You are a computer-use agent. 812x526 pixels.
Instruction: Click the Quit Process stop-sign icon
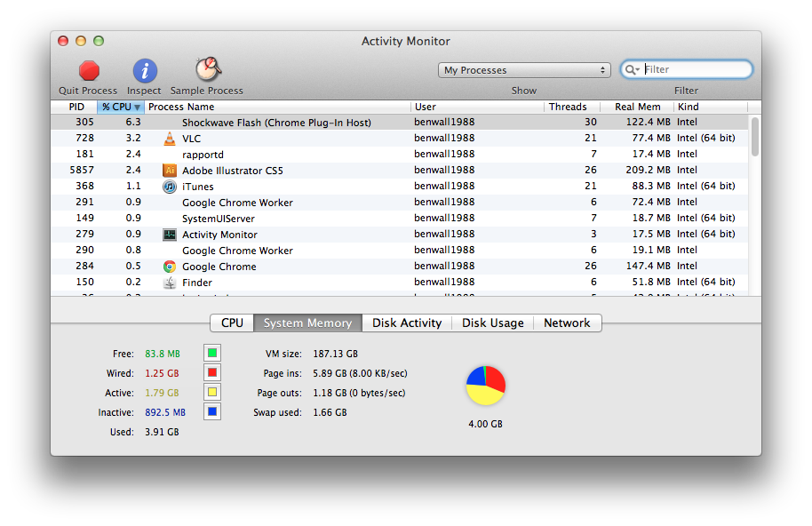89,70
